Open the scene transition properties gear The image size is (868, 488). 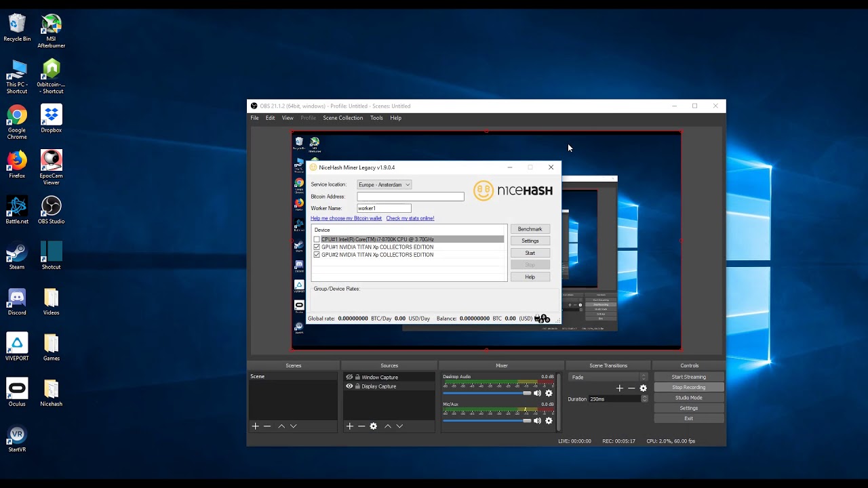point(643,388)
